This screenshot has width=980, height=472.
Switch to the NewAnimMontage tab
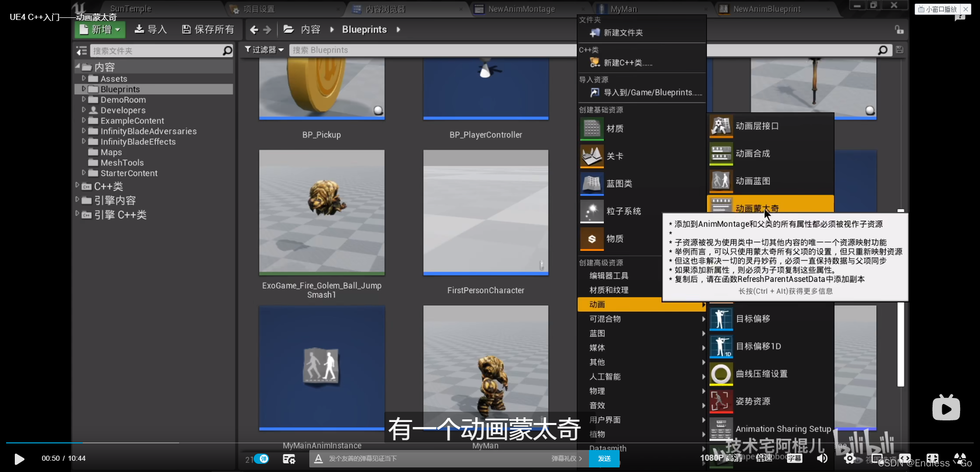coord(521,9)
